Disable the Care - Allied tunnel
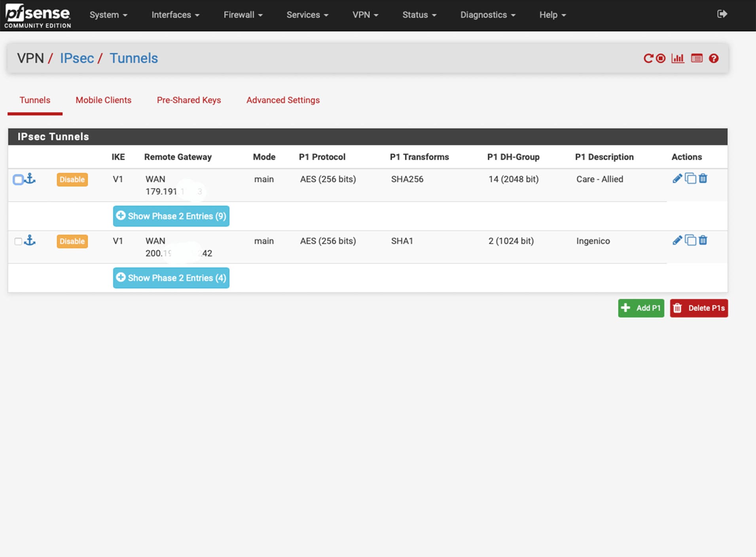Viewport: 756px width, 557px height. (x=72, y=180)
